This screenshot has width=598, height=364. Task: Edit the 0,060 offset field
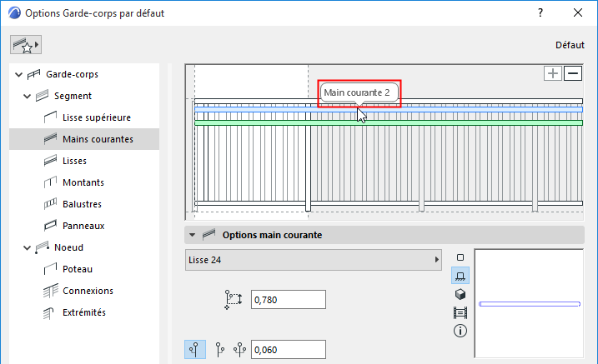[x=289, y=350]
